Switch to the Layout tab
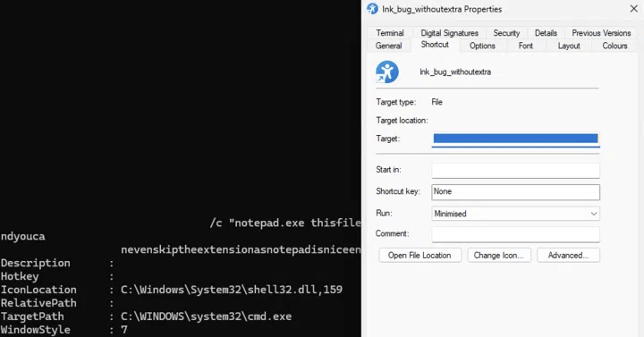The width and height of the screenshot is (644, 337). [x=569, y=46]
